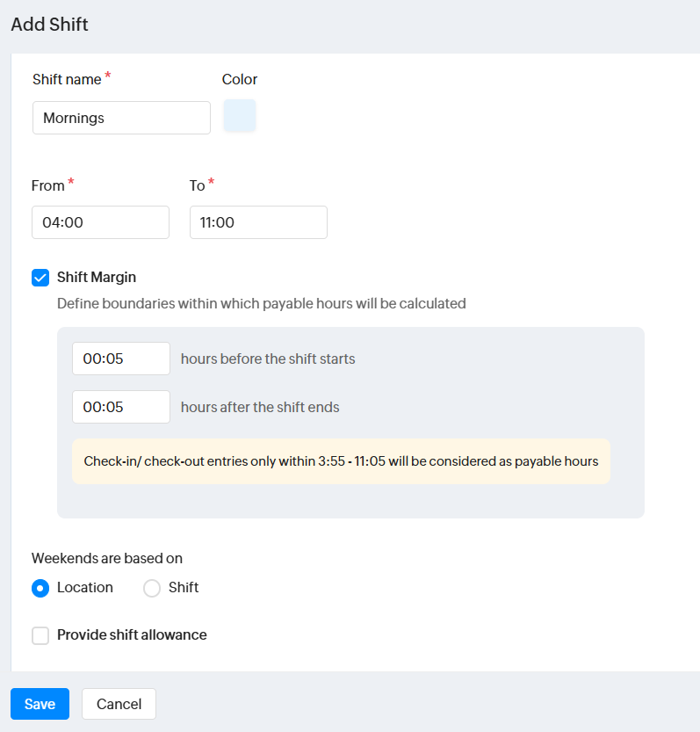Viewport: 700px width, 732px height.
Task: Select the Location radio button
Action: (x=40, y=588)
